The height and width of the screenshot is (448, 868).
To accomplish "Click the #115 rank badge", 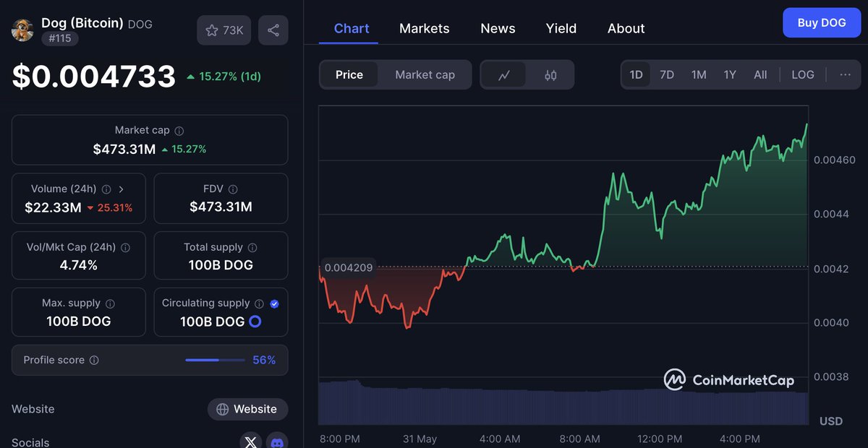I will click(60, 38).
